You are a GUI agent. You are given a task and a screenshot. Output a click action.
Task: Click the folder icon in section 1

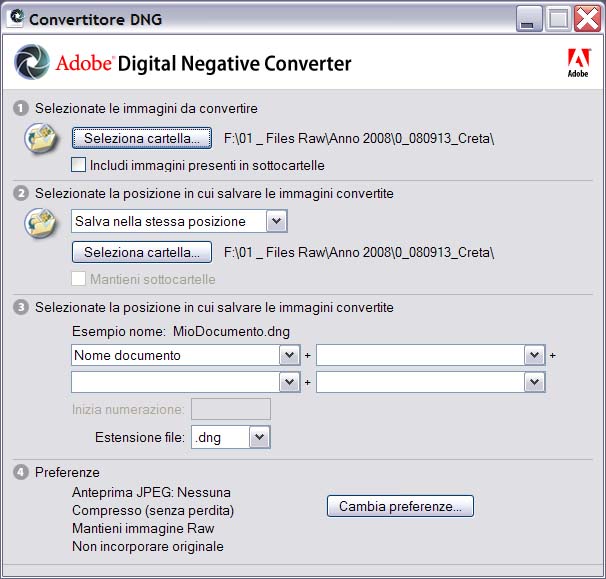point(41,138)
